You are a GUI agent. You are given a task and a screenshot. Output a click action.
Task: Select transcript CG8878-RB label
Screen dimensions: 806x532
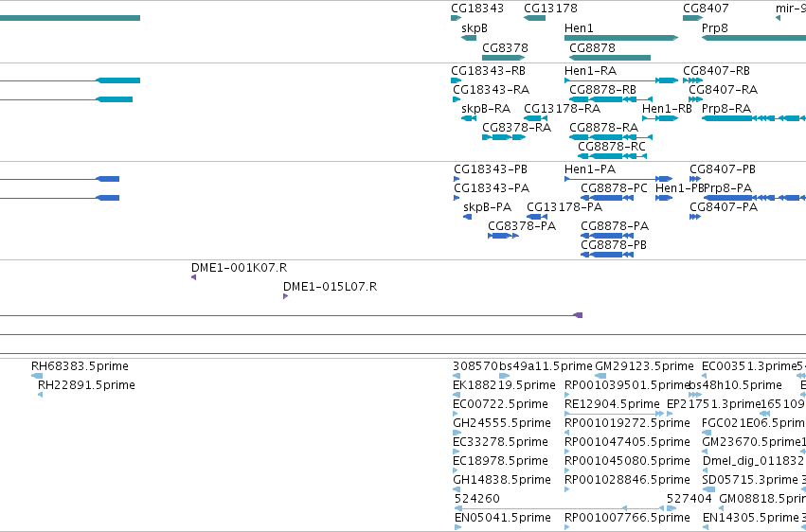click(602, 89)
